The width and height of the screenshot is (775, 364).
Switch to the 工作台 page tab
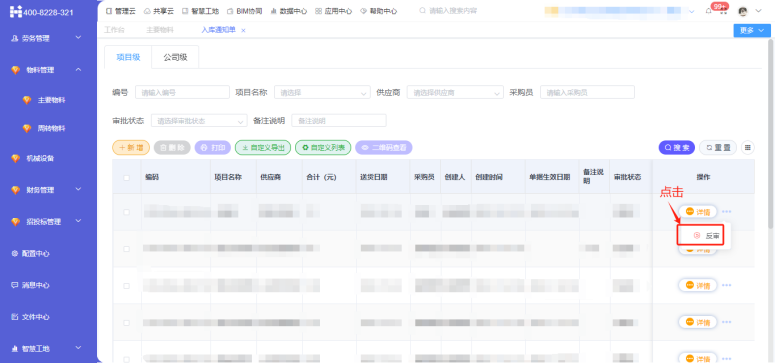114,30
